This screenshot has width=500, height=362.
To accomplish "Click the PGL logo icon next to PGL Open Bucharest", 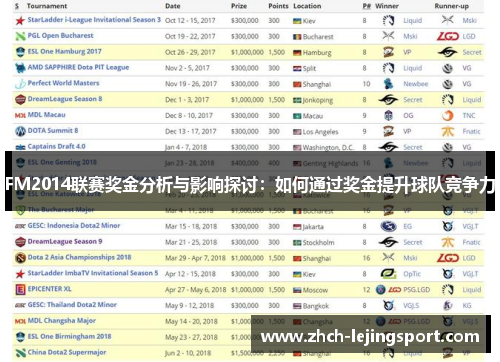I will [20, 36].
